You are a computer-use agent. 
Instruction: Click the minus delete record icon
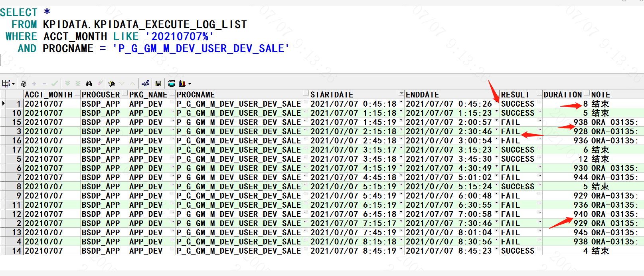pos(44,83)
